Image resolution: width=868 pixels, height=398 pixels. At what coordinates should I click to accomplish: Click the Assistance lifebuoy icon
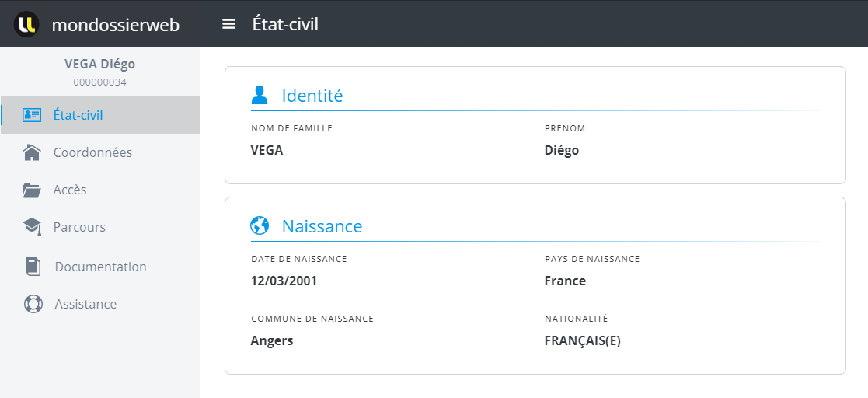click(x=33, y=304)
